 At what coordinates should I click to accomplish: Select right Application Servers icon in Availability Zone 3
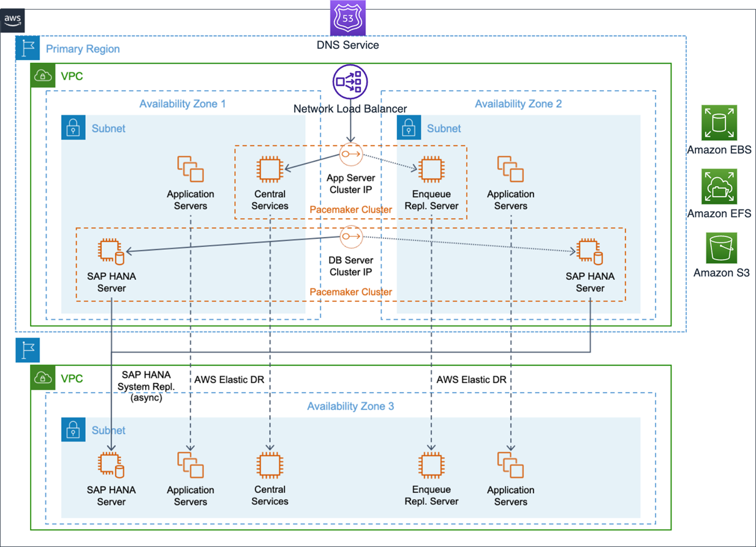[510, 465]
